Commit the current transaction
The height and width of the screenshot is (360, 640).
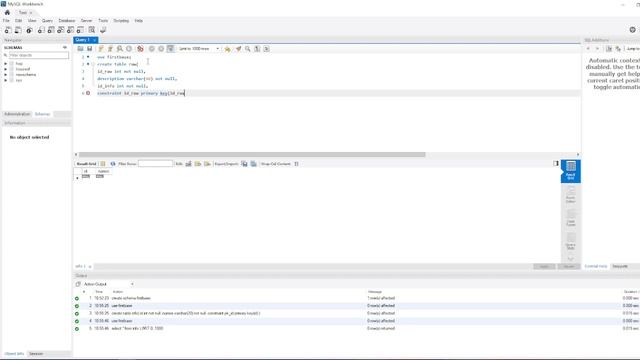point(151,49)
